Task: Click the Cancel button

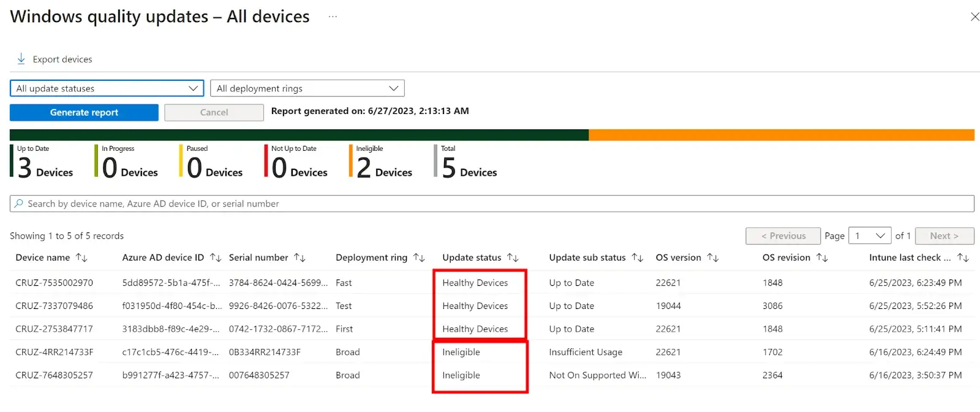Action: (x=214, y=112)
